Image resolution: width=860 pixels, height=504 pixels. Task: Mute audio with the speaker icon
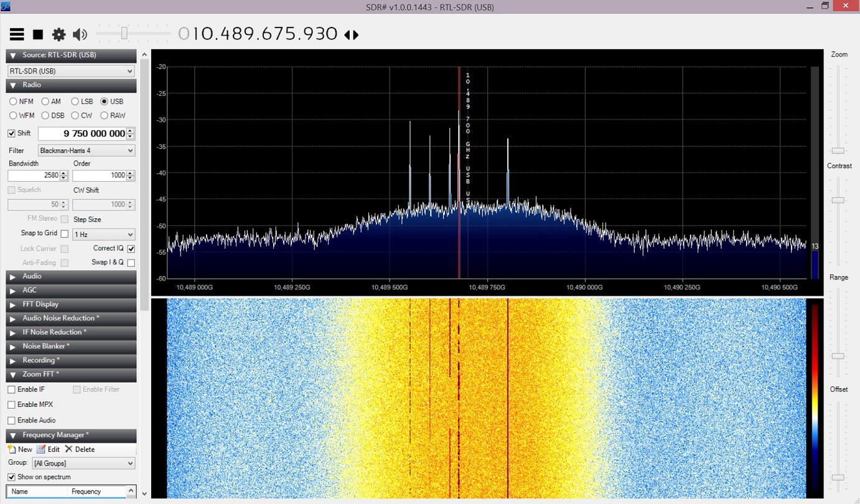[x=80, y=35]
